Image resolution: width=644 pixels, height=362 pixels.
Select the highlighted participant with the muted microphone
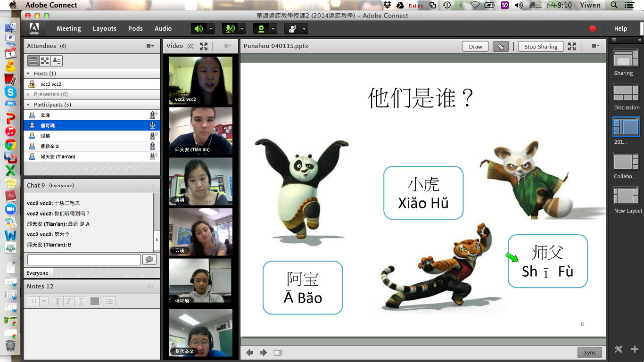click(x=92, y=125)
